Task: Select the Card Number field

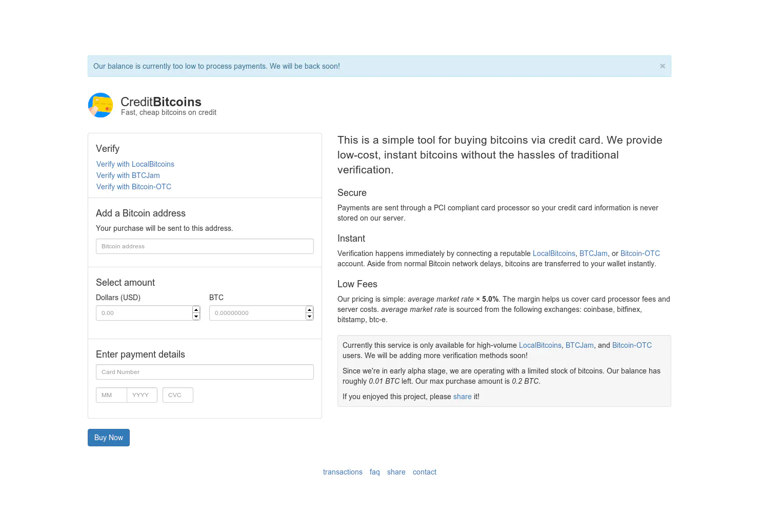Action: click(205, 372)
